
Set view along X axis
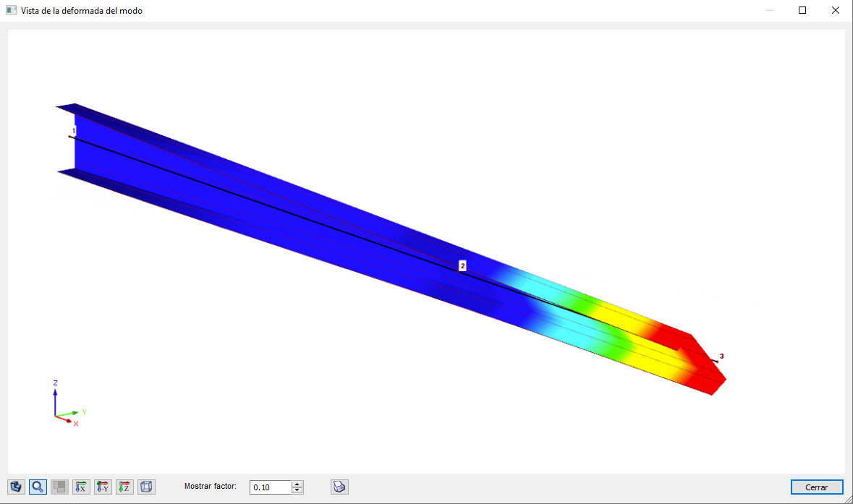pyautogui.click(x=81, y=487)
